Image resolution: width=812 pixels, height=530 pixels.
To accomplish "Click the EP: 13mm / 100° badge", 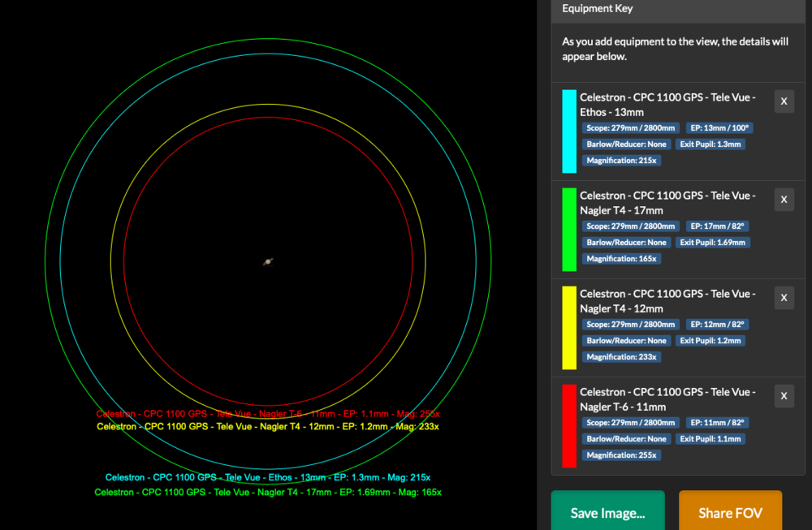I will pyautogui.click(x=719, y=128).
